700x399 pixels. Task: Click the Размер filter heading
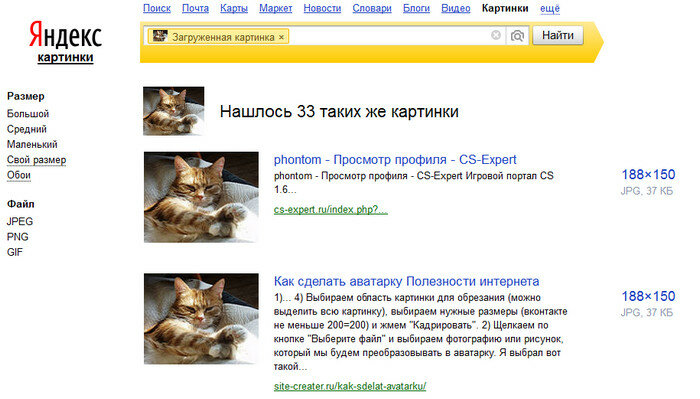25,96
